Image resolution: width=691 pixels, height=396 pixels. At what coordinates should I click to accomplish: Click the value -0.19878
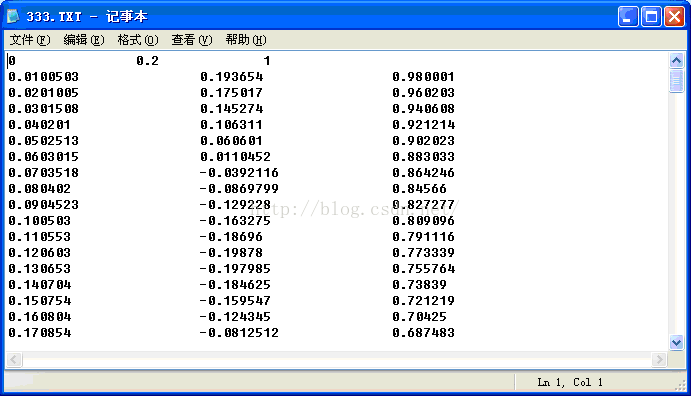pyautogui.click(x=231, y=252)
